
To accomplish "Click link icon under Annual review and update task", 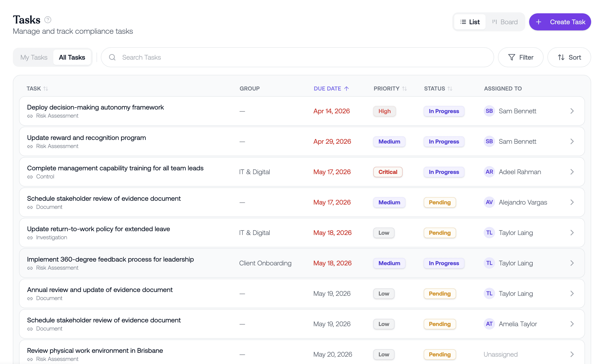I will tap(30, 298).
